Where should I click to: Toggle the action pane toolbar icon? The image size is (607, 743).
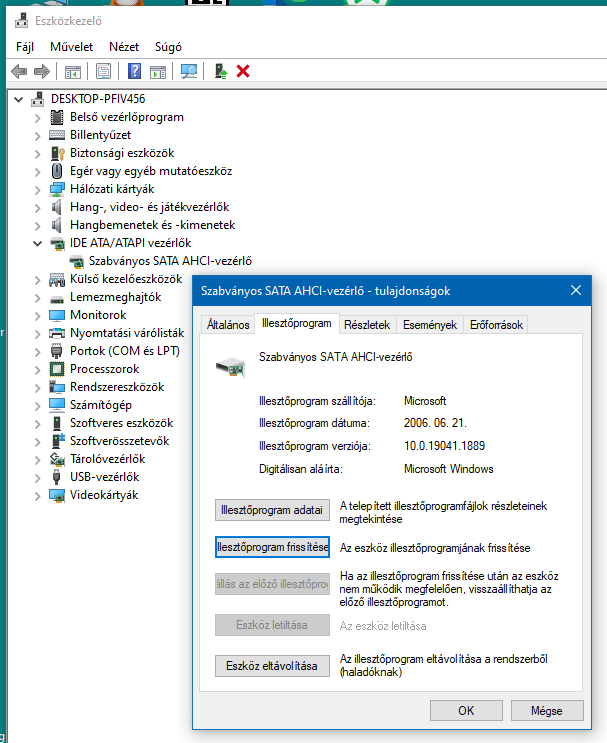click(x=158, y=72)
